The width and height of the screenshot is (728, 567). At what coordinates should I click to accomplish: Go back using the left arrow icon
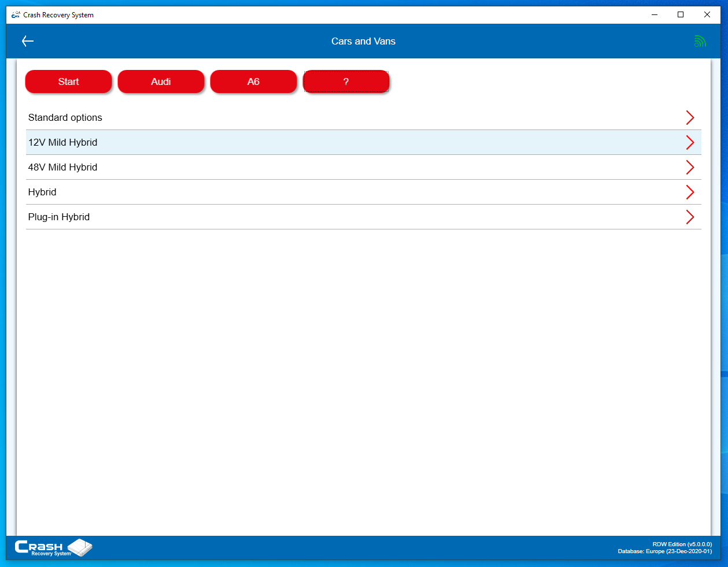coord(28,41)
